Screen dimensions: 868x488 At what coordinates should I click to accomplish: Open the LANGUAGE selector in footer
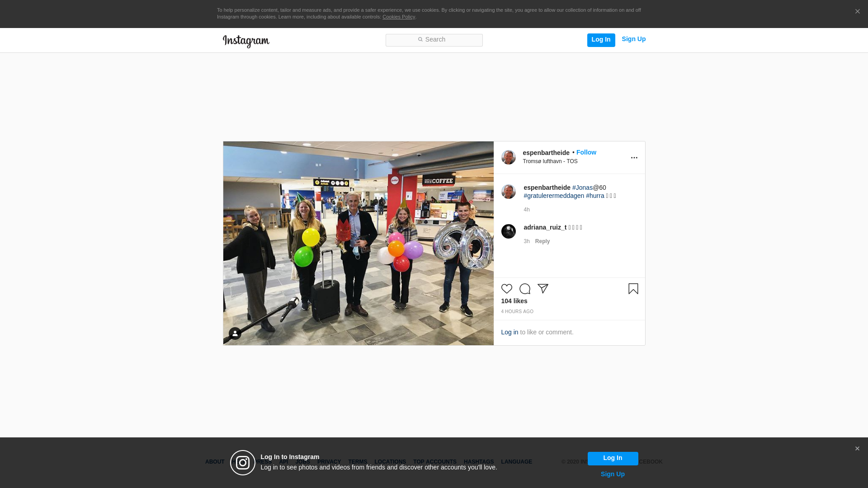point(516,462)
